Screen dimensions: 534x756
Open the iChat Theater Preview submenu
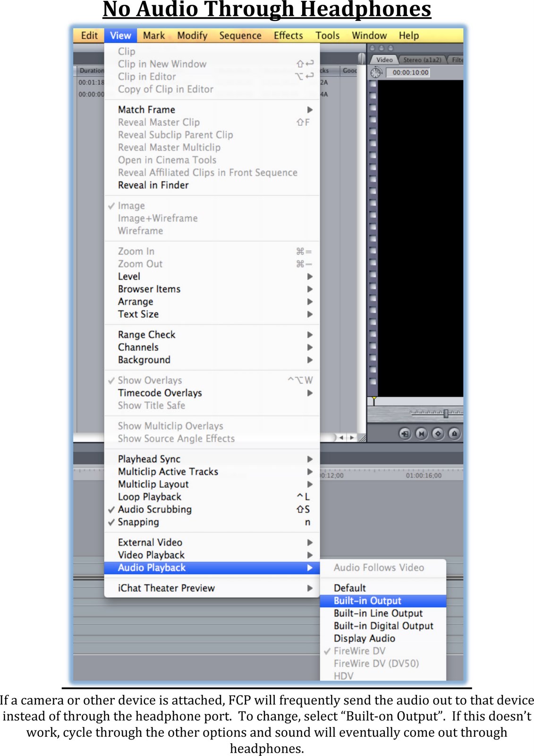tap(212, 588)
